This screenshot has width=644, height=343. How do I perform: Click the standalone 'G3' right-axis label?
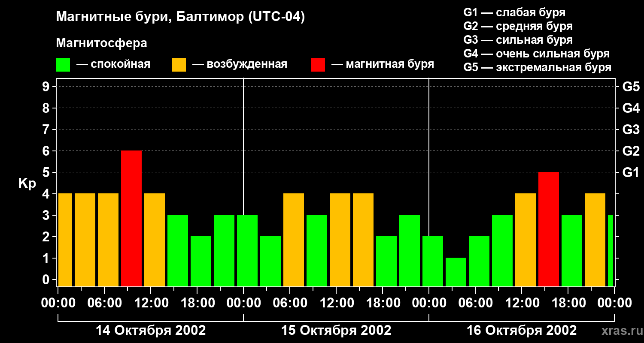[631, 129]
